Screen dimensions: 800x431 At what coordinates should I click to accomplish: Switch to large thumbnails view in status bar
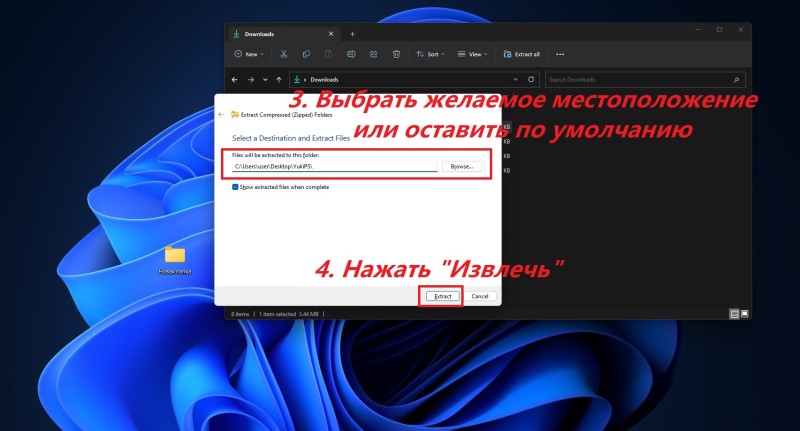pos(746,313)
